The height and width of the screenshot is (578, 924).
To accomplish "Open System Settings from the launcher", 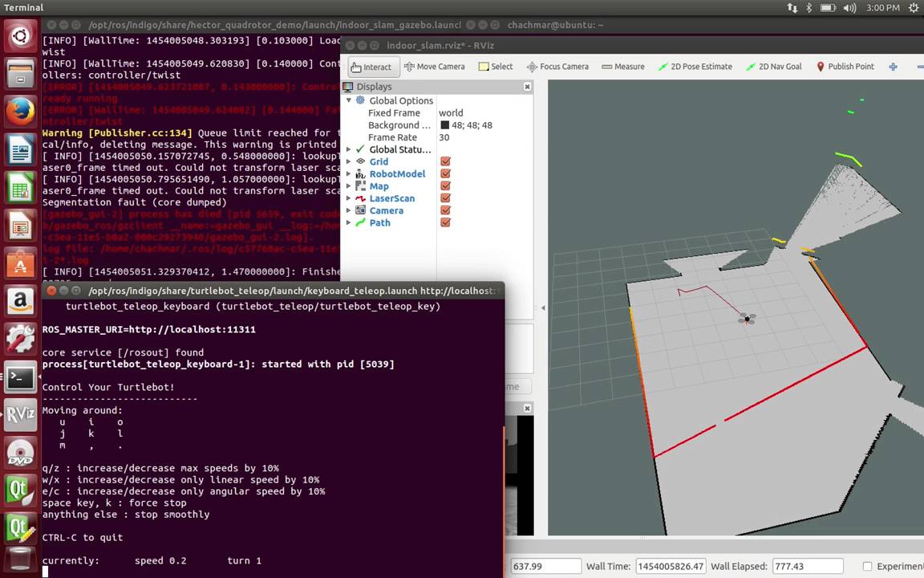I will [21, 339].
